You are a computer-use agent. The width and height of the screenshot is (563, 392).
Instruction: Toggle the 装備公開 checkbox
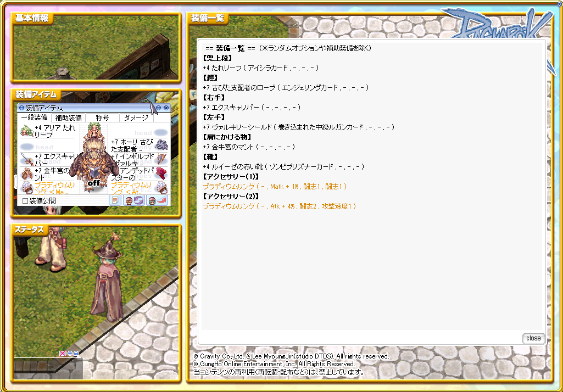(x=25, y=201)
